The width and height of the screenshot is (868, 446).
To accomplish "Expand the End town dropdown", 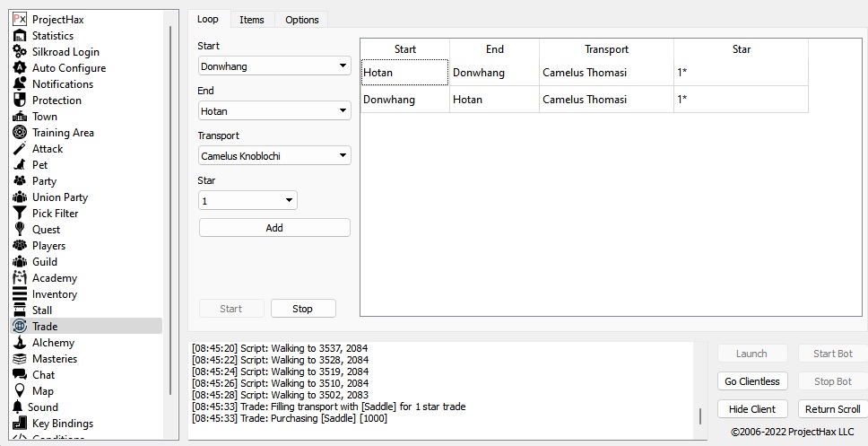I will (x=274, y=111).
